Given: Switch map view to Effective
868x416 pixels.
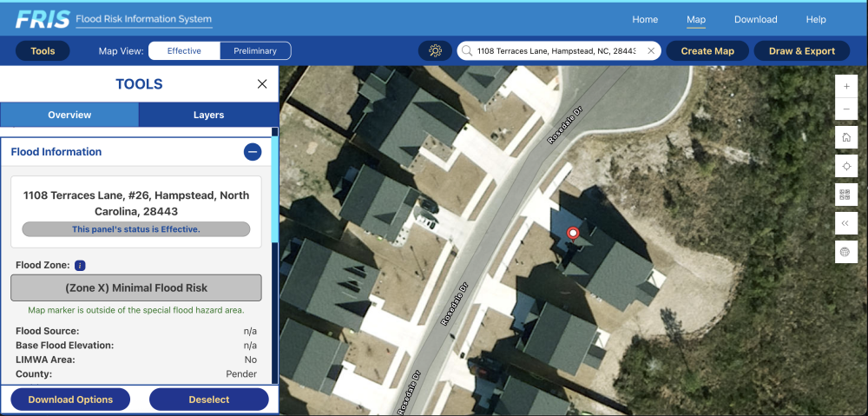Looking at the screenshot, I should click(x=184, y=51).
